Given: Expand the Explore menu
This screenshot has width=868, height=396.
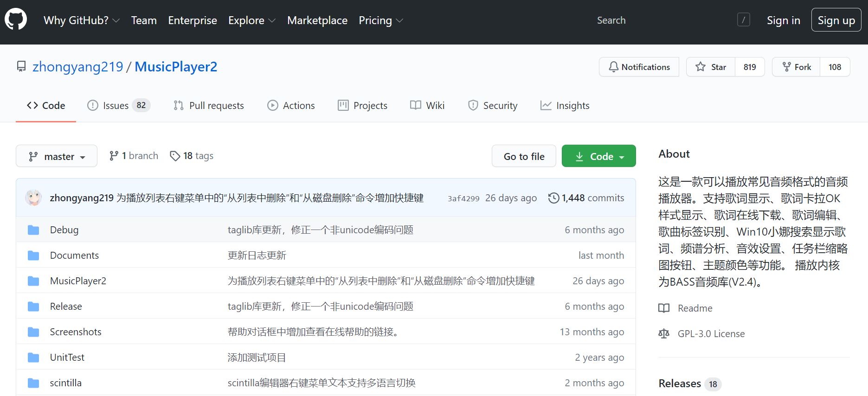Looking at the screenshot, I should tap(252, 20).
